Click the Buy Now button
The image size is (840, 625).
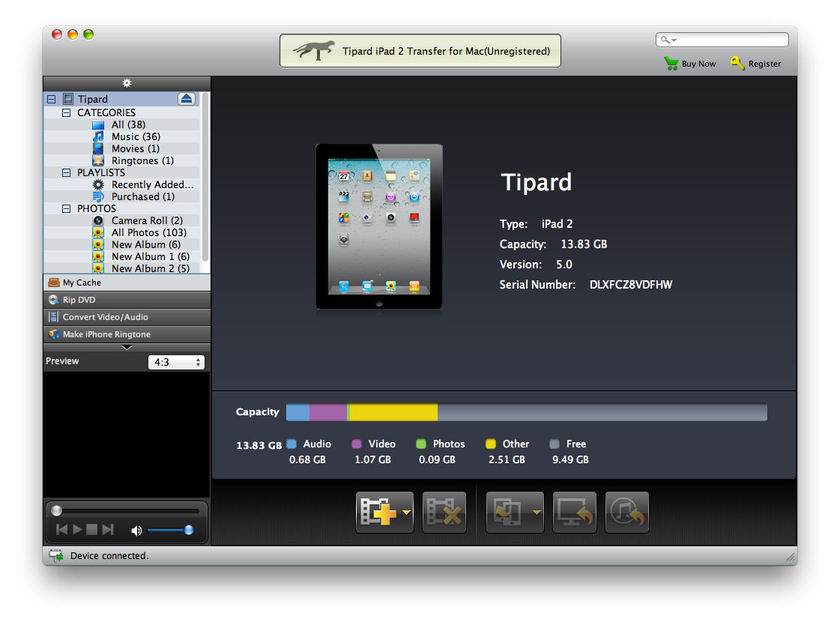pos(690,63)
